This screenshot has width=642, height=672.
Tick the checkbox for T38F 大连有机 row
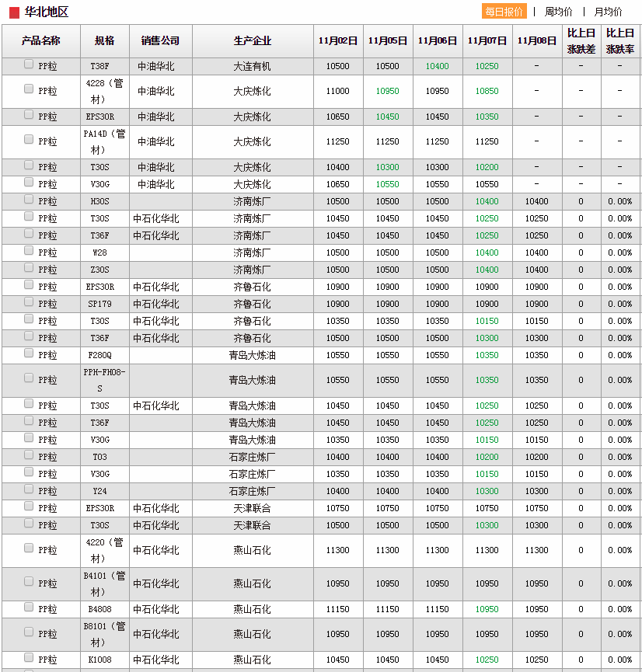tap(29, 64)
